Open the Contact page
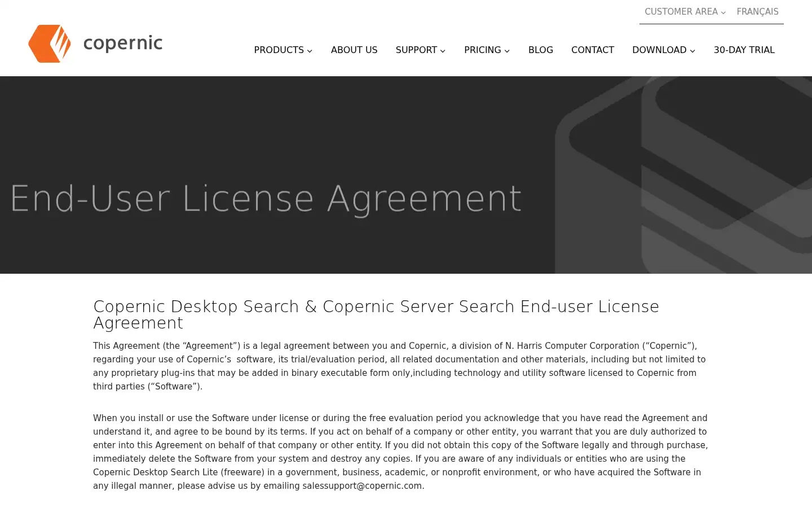The image size is (812, 508). pos(593,50)
